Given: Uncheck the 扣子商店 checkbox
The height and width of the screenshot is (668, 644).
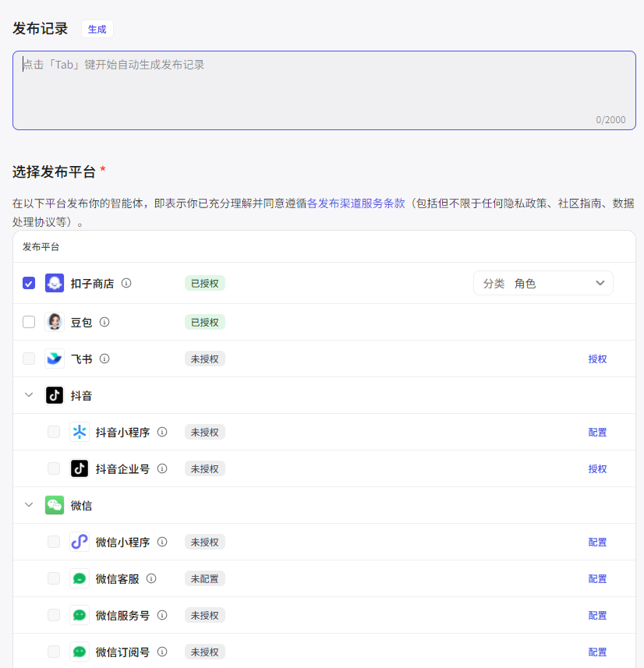Looking at the screenshot, I should click(x=29, y=283).
